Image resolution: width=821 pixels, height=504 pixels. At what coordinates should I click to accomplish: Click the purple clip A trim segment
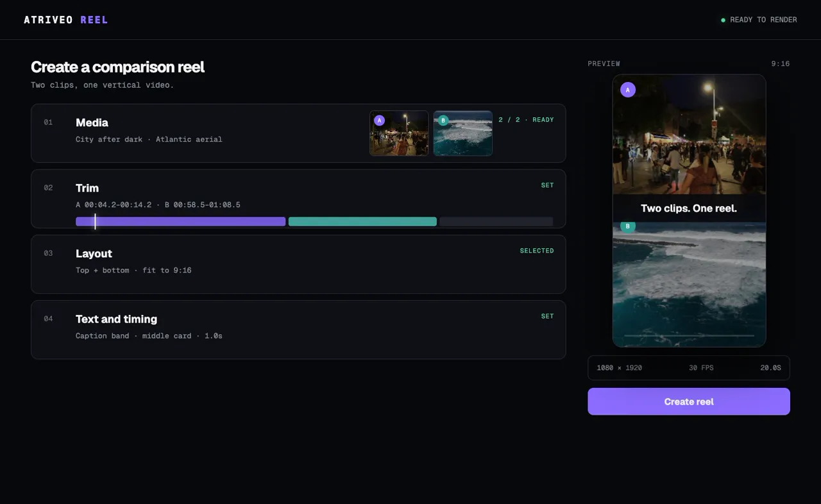click(x=181, y=221)
